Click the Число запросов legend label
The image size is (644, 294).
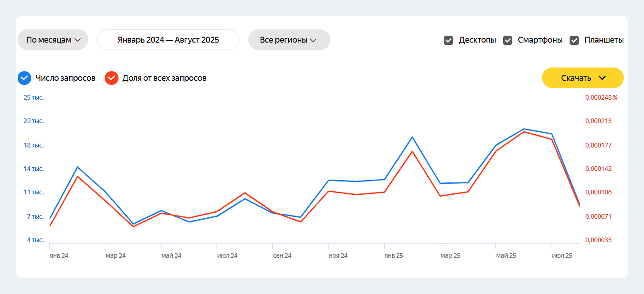pyautogui.click(x=65, y=78)
